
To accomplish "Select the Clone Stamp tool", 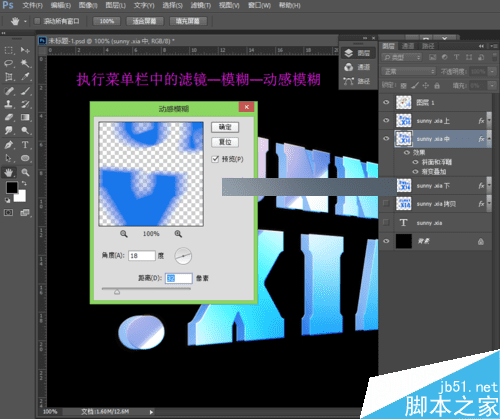I will point(9,104).
